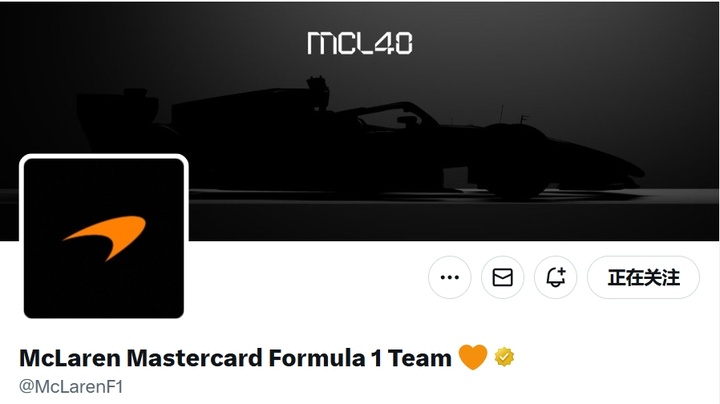Click the airbox atop the car silhouette
720x404 pixels.
[318, 92]
